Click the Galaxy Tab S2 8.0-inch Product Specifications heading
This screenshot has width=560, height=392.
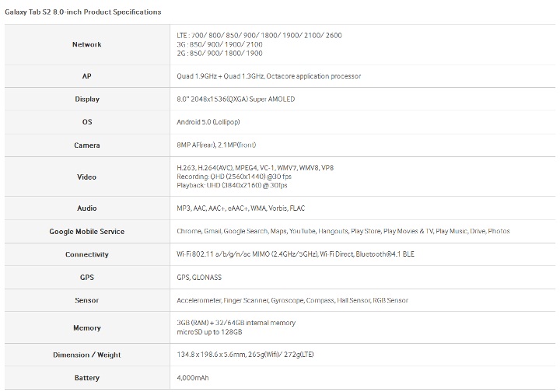[x=83, y=12]
